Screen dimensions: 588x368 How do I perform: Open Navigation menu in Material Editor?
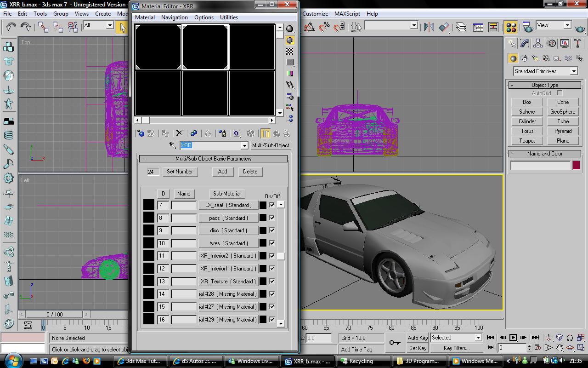(174, 17)
